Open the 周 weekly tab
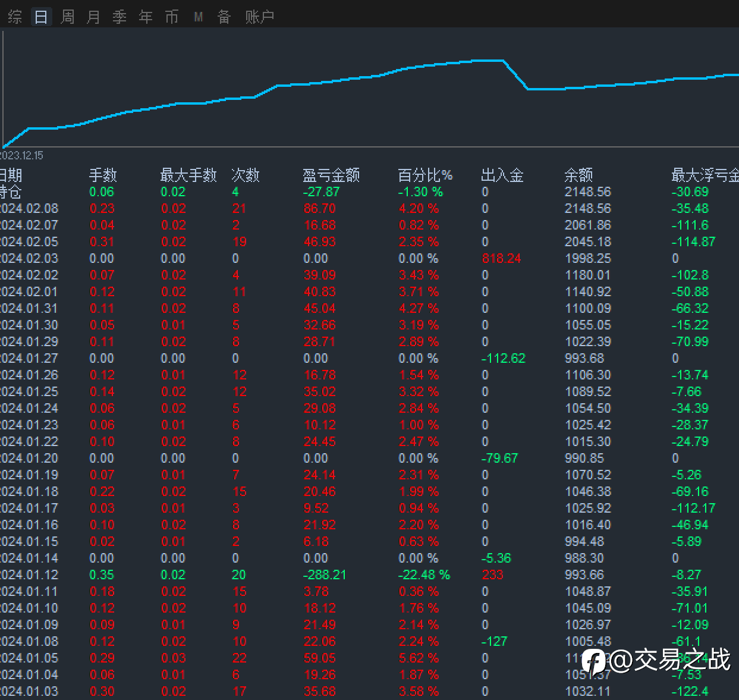The image size is (739, 700). pyautogui.click(x=67, y=17)
